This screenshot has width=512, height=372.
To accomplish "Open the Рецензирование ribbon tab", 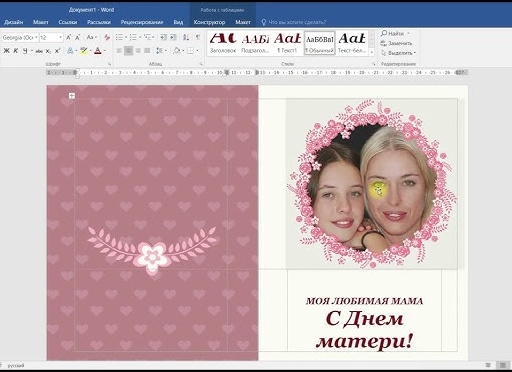I will pyautogui.click(x=142, y=22).
